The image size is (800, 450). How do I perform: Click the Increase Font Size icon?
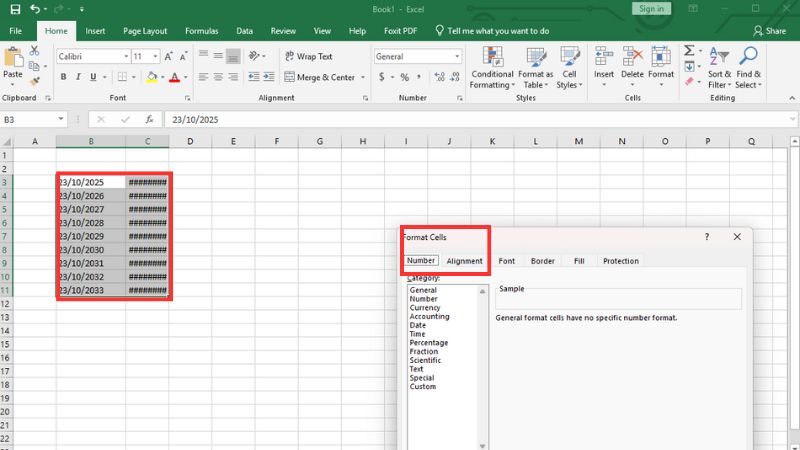tap(168, 57)
